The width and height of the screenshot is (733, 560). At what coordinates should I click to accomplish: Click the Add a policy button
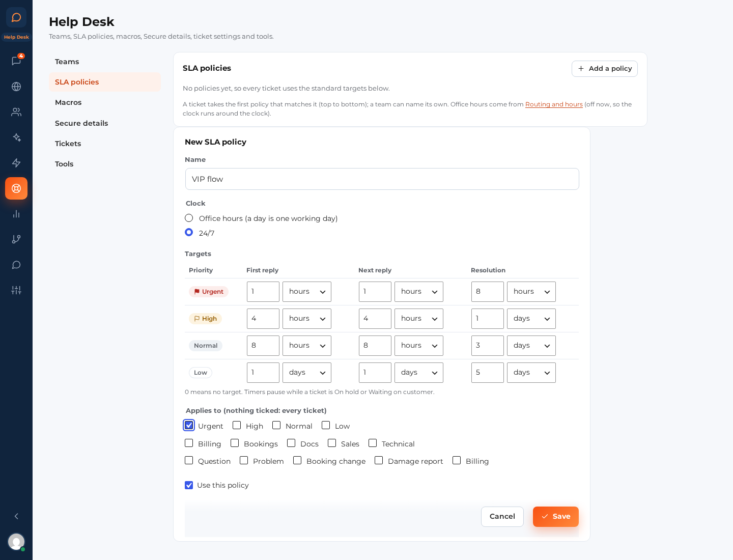pos(605,69)
